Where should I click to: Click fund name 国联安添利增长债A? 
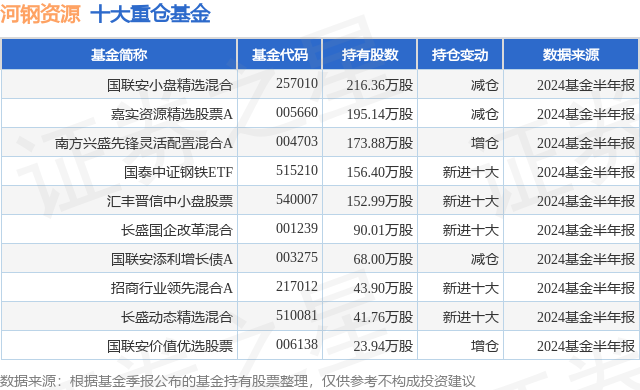coord(172,259)
